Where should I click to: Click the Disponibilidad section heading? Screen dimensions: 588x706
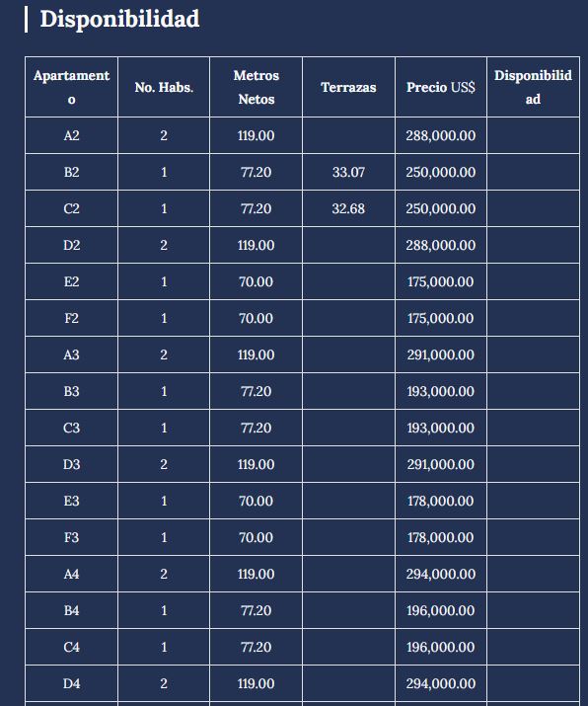coord(119,20)
